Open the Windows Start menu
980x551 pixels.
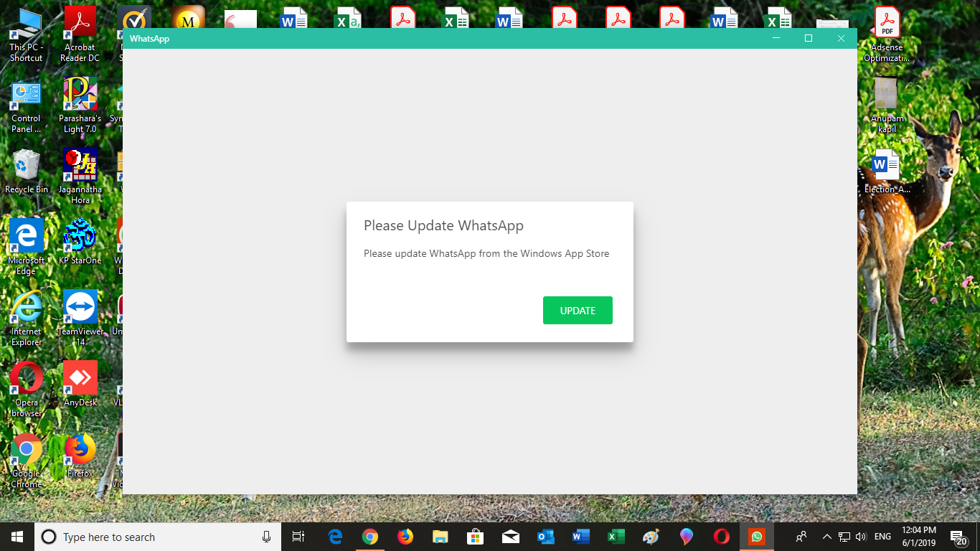click(x=17, y=537)
